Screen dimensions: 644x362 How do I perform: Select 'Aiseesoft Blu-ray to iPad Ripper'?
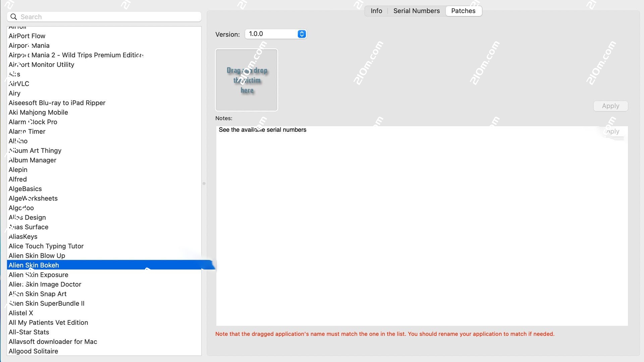tap(104, 103)
